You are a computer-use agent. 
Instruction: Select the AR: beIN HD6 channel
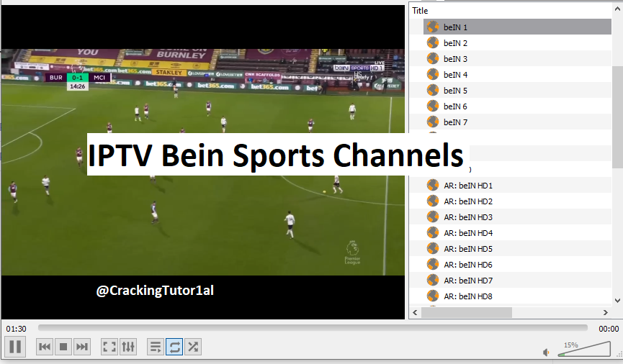click(x=517, y=265)
